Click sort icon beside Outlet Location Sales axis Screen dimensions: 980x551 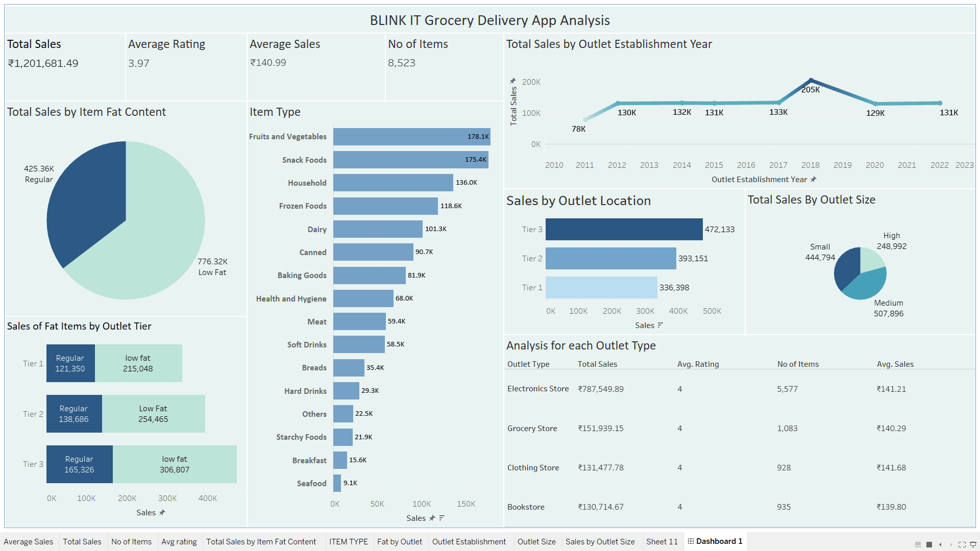click(660, 325)
